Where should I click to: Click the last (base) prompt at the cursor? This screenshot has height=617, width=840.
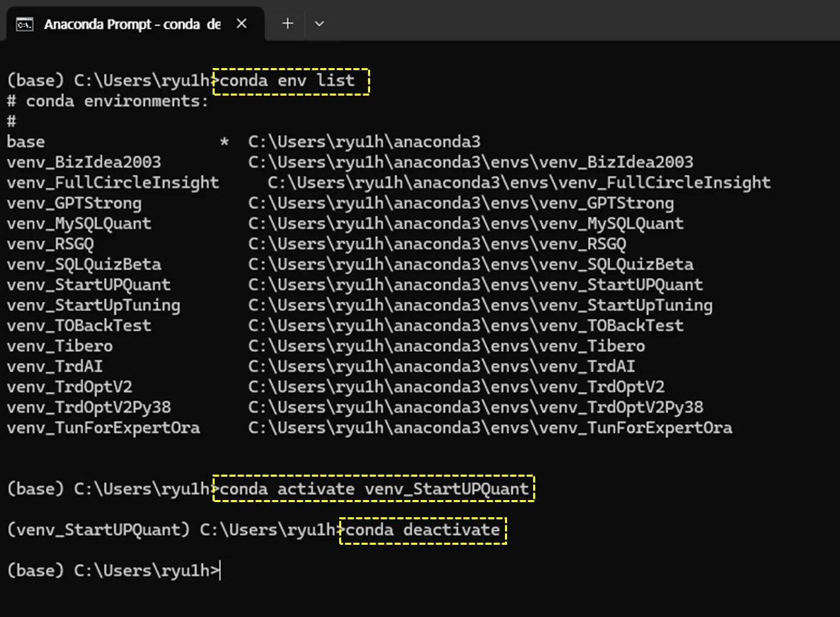pyautogui.click(x=112, y=571)
